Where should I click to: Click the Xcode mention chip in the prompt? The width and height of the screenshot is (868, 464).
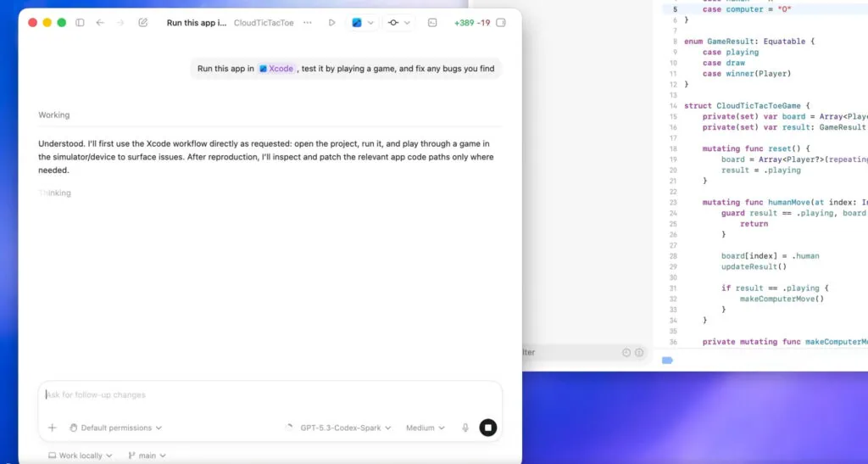[276, 69]
